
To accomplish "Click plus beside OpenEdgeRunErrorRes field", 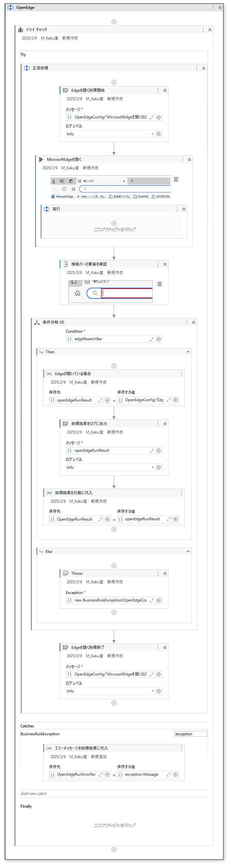I will [107, 775].
